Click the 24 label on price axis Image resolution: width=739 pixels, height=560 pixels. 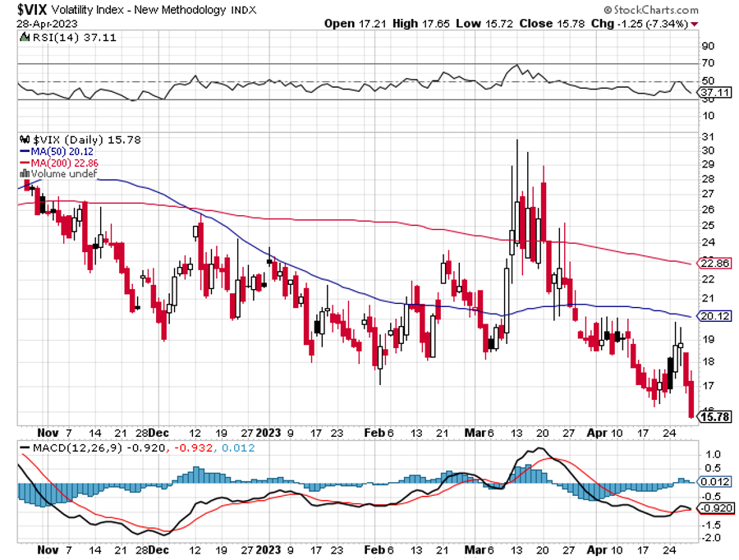pyautogui.click(x=708, y=242)
